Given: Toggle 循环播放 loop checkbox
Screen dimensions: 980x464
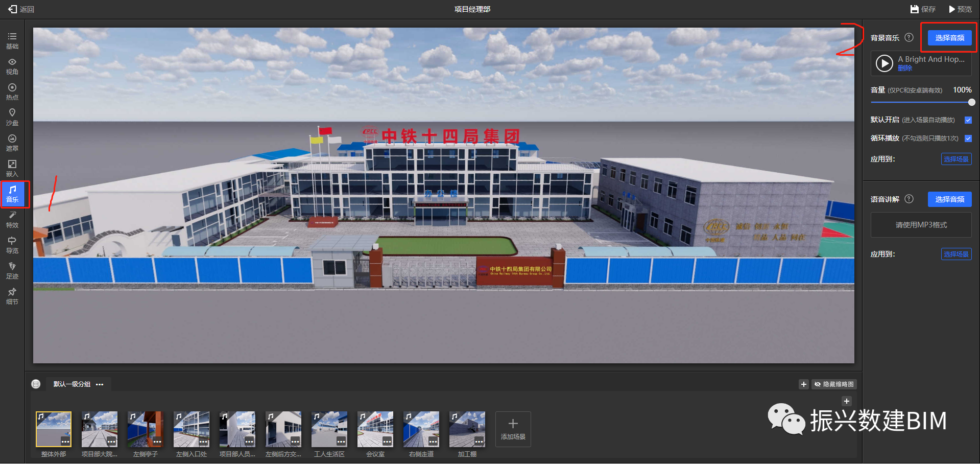Looking at the screenshot, I should tap(968, 138).
